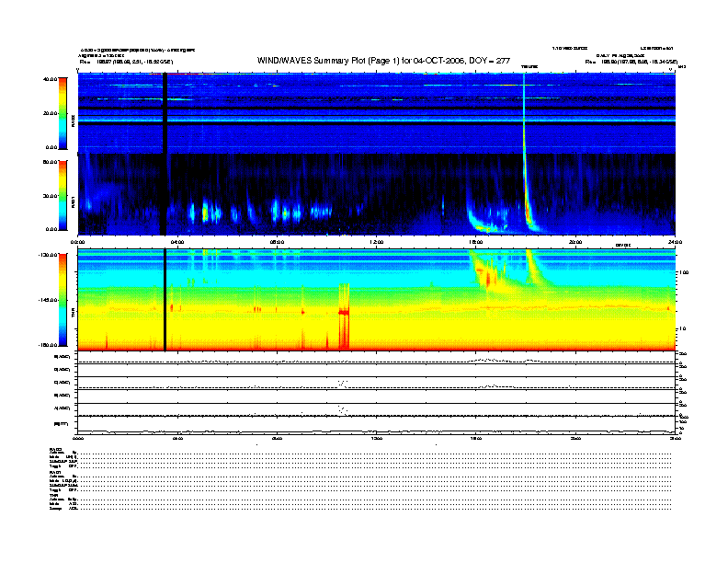Click the 16:00 tick label on the bottom time axis
This screenshot has height=563, width=728.
click(476, 438)
